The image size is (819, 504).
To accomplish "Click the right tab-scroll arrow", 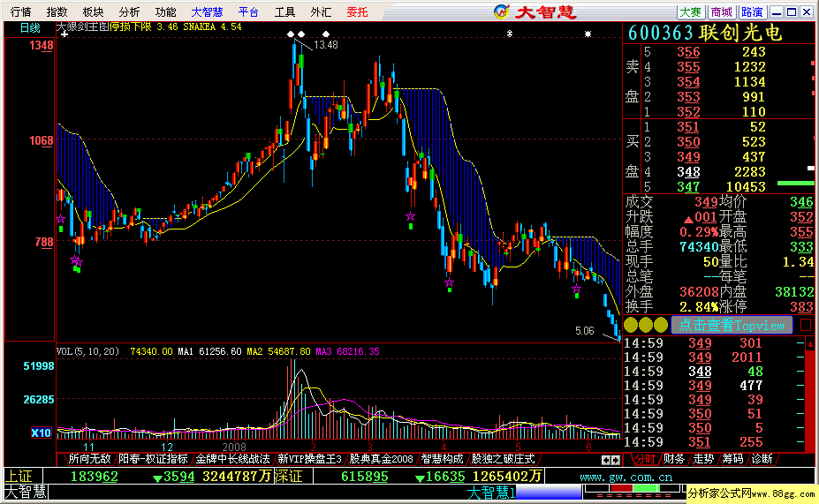I will tap(615, 460).
